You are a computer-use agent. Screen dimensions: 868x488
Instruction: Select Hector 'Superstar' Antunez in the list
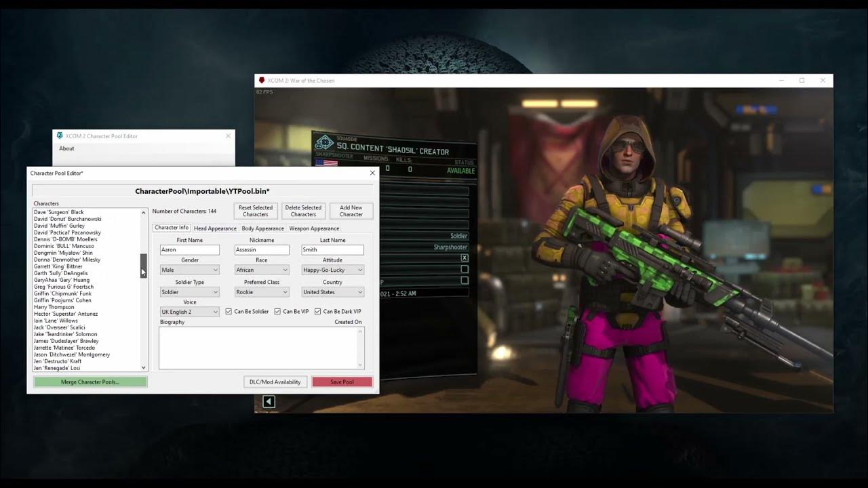point(66,314)
